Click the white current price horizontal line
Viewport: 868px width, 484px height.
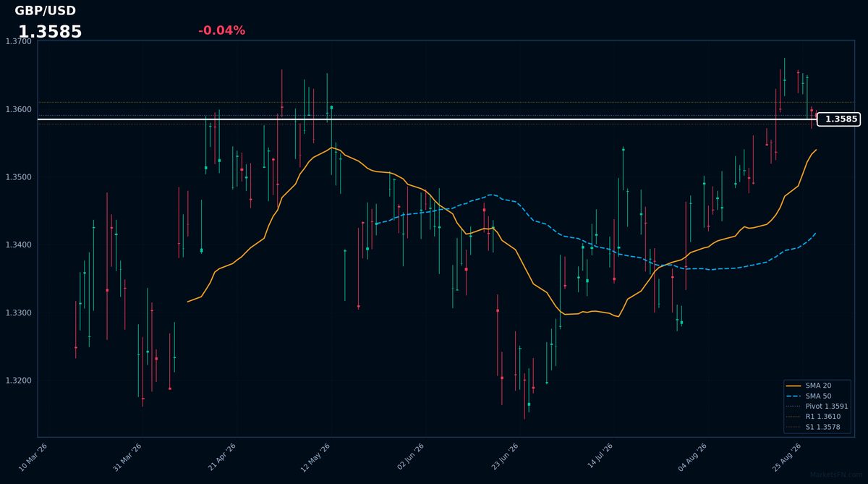(427, 119)
